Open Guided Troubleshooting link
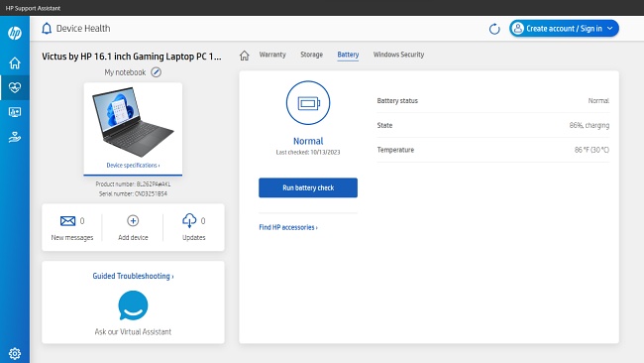This screenshot has width=644, height=363. click(x=133, y=276)
